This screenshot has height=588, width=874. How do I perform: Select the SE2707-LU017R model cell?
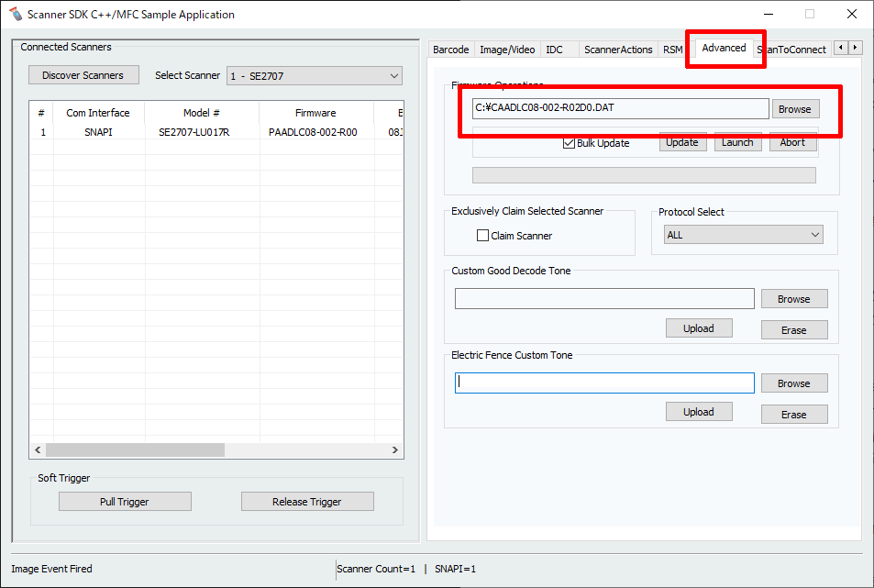click(x=194, y=132)
